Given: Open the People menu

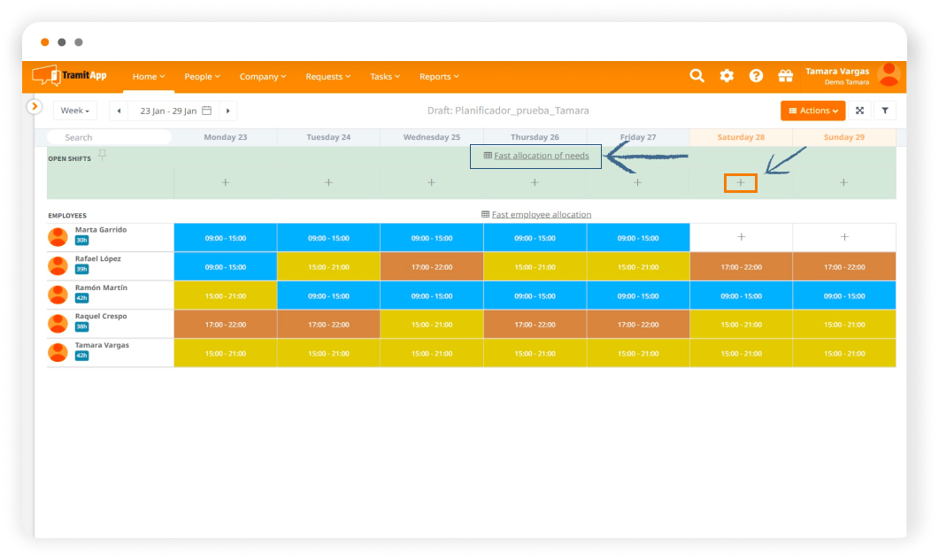Looking at the screenshot, I should tap(202, 77).
